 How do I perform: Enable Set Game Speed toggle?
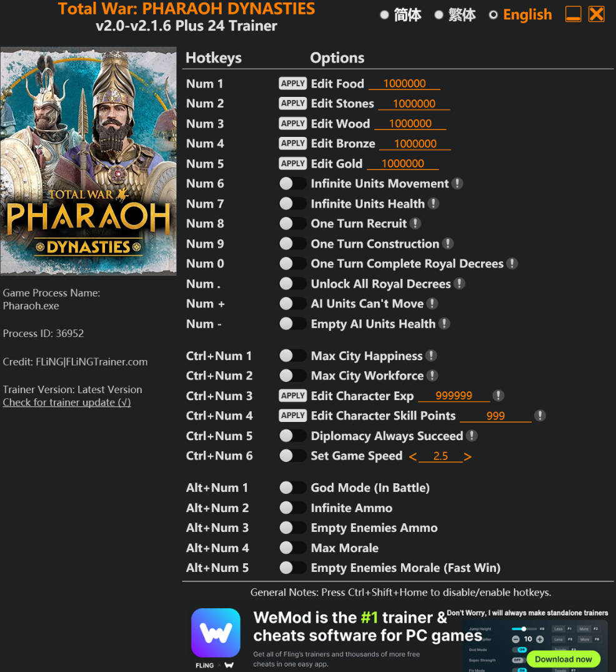292,456
